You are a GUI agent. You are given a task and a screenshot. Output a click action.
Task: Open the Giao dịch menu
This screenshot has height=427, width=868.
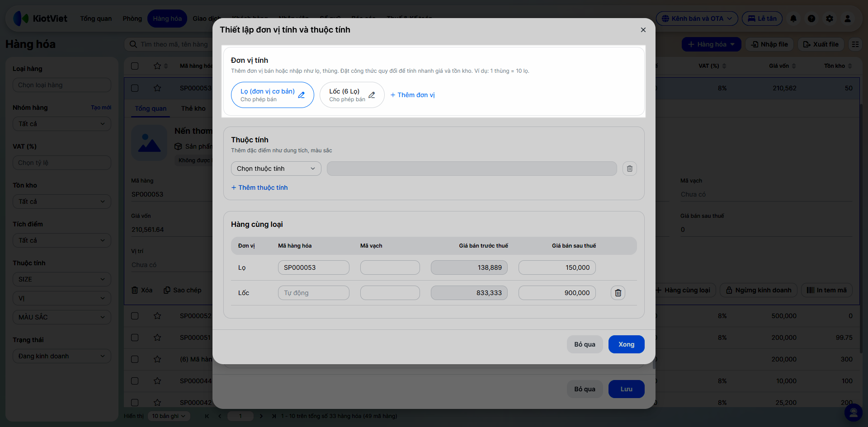206,19
